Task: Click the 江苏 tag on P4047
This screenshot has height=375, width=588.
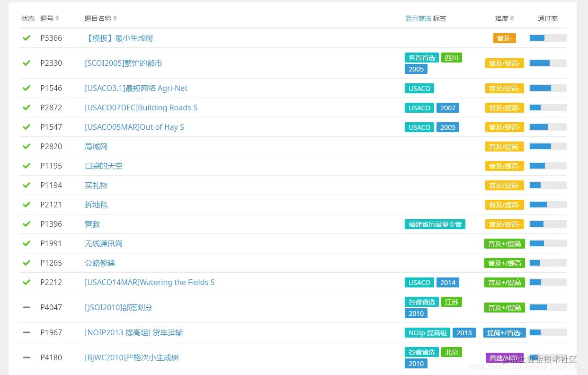Action: (x=452, y=302)
